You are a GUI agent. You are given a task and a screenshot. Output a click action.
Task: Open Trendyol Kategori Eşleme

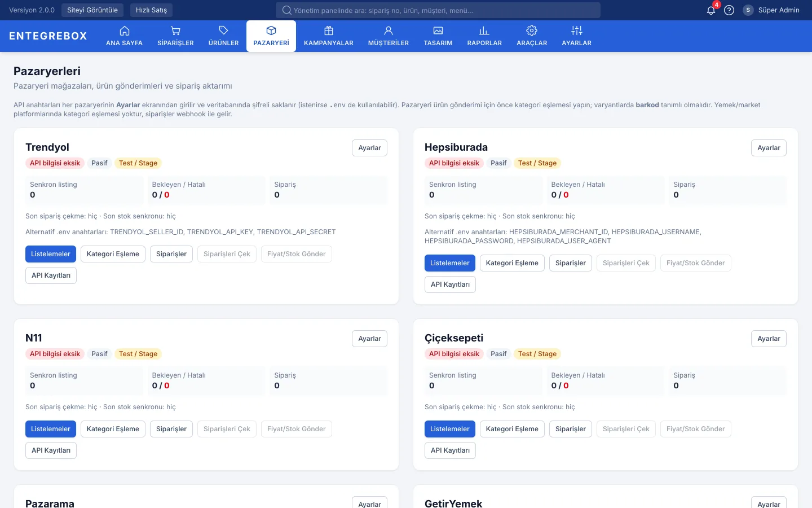(113, 254)
